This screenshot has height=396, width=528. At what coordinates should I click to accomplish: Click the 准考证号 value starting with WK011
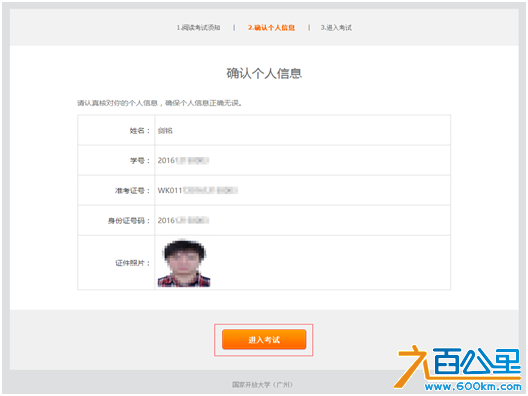pos(198,191)
